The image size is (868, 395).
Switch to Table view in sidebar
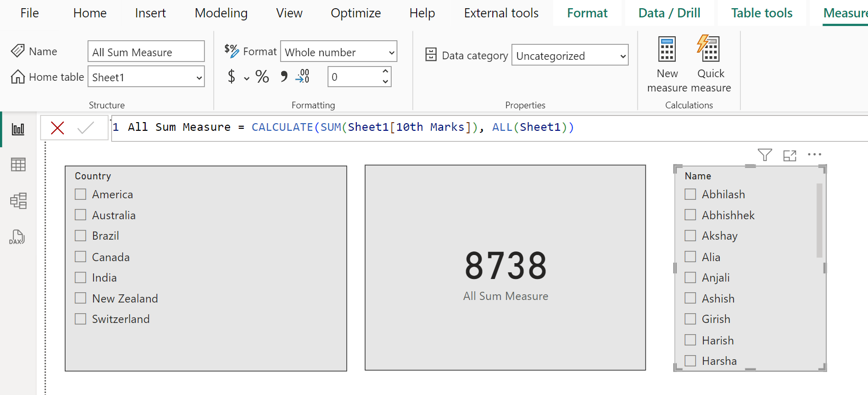coord(18,165)
